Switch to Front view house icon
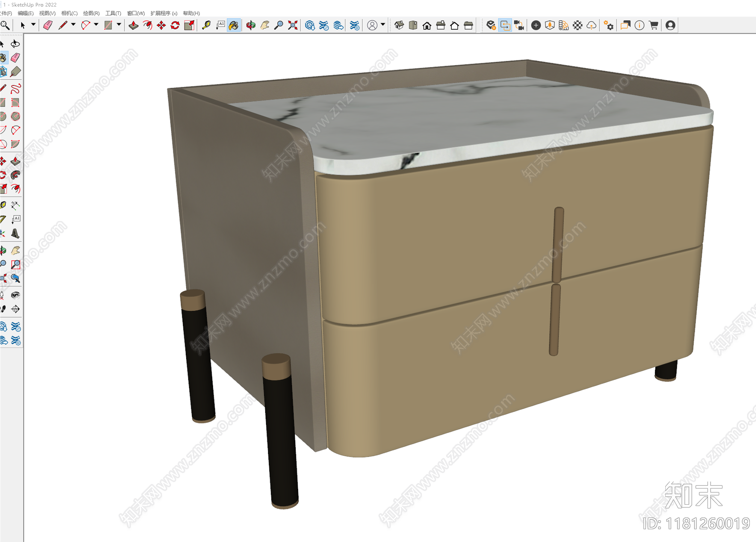The width and height of the screenshot is (756, 542). click(427, 25)
